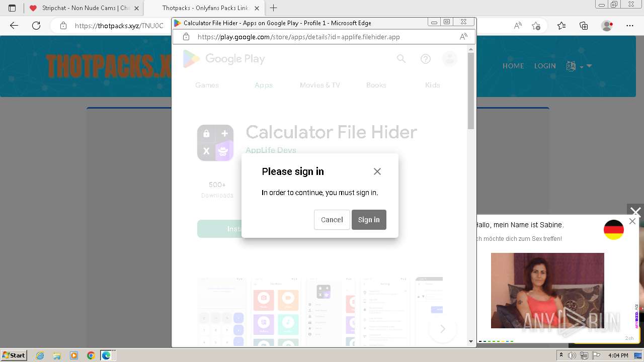This screenshot has height=362, width=644.
Task: Click Microsoft Edge taskbar icon
Action: 106,355
